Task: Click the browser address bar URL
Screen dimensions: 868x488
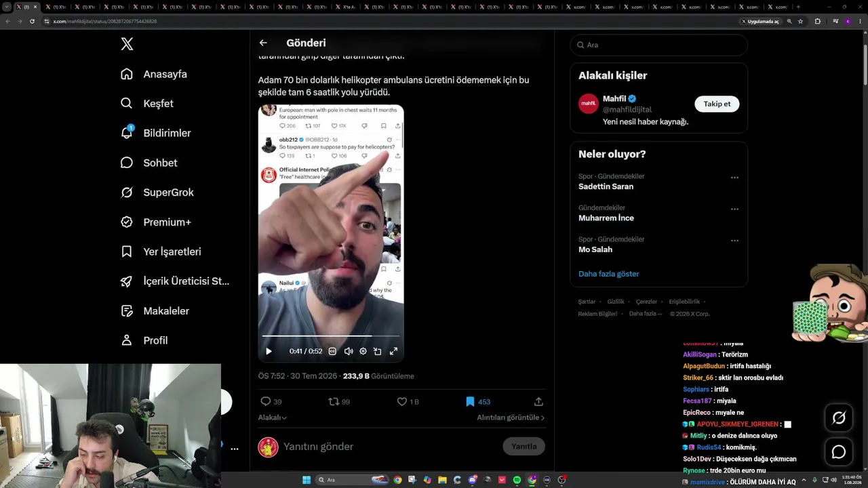Action: click(105, 21)
